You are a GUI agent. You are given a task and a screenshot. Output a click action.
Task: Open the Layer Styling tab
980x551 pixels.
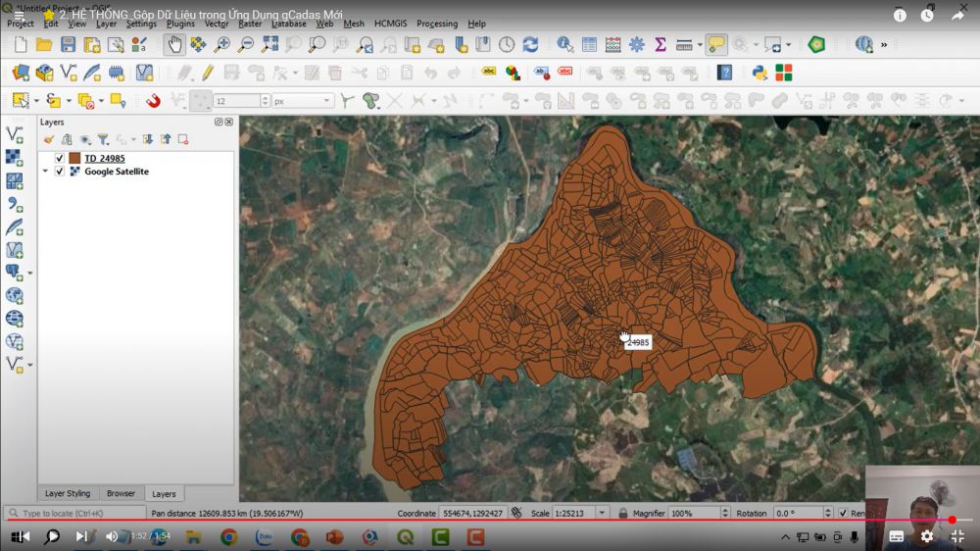click(x=68, y=493)
